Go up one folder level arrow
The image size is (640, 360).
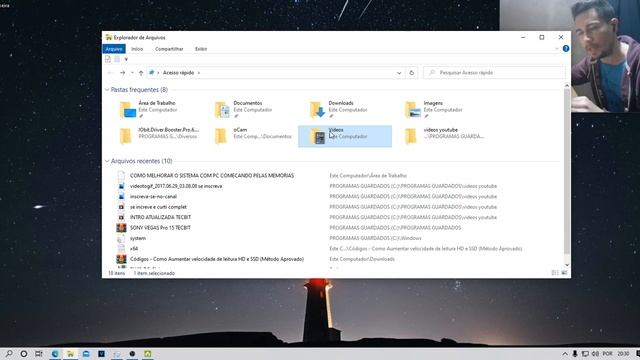click(x=141, y=73)
